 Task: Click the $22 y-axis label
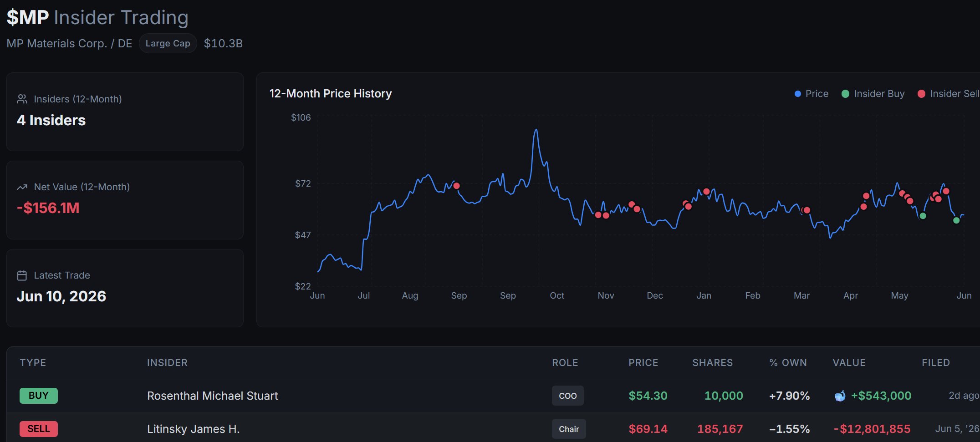click(x=303, y=286)
